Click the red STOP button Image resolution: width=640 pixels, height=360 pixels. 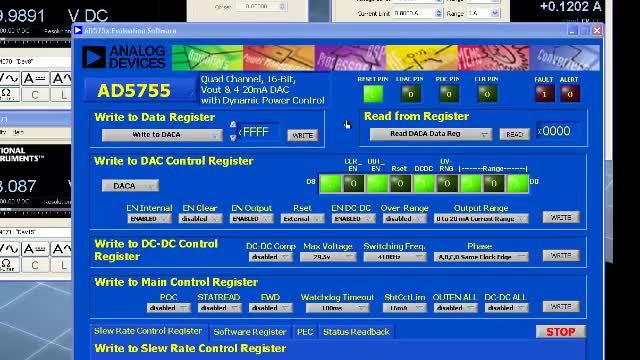pos(560,332)
